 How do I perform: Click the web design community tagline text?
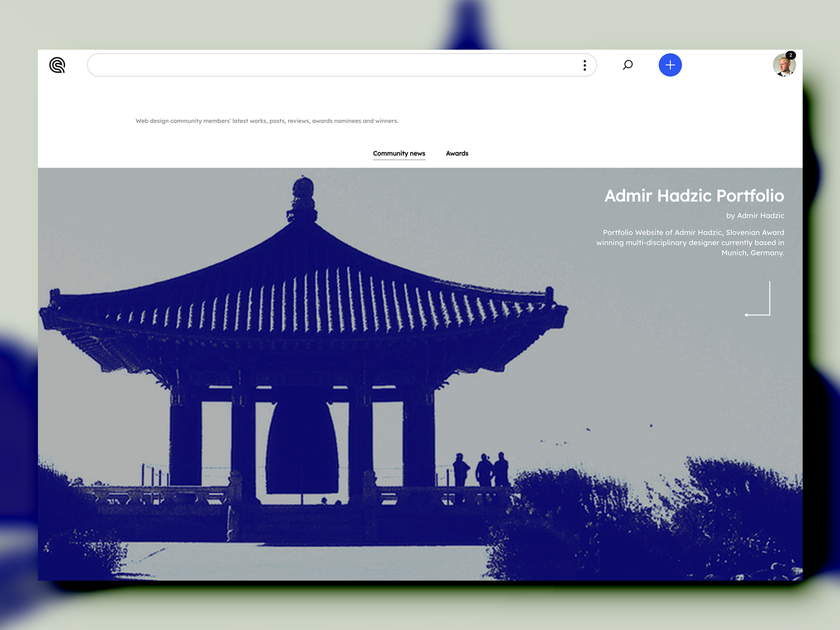267,121
